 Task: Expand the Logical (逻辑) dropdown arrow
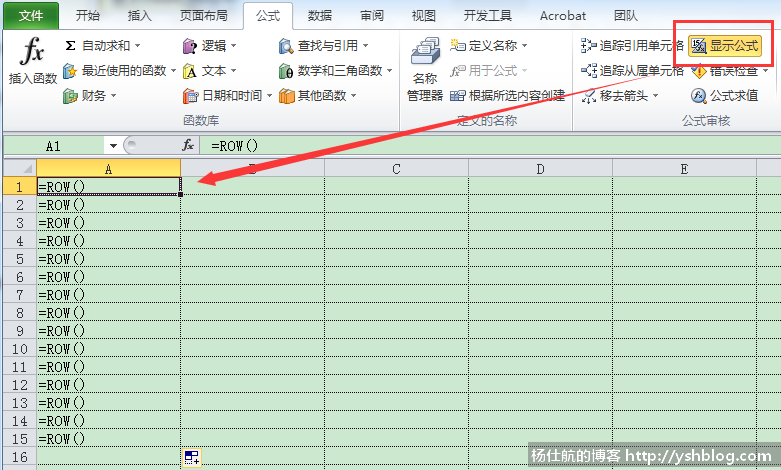(x=233, y=46)
